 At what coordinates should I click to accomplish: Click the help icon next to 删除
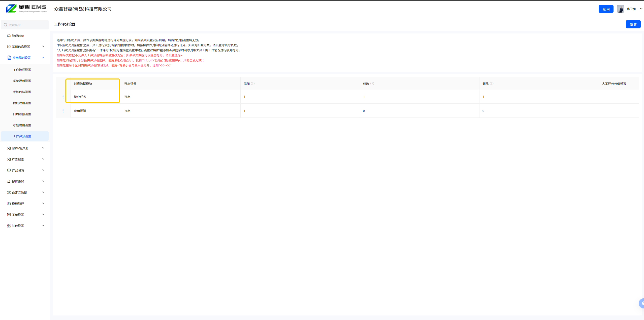(492, 84)
